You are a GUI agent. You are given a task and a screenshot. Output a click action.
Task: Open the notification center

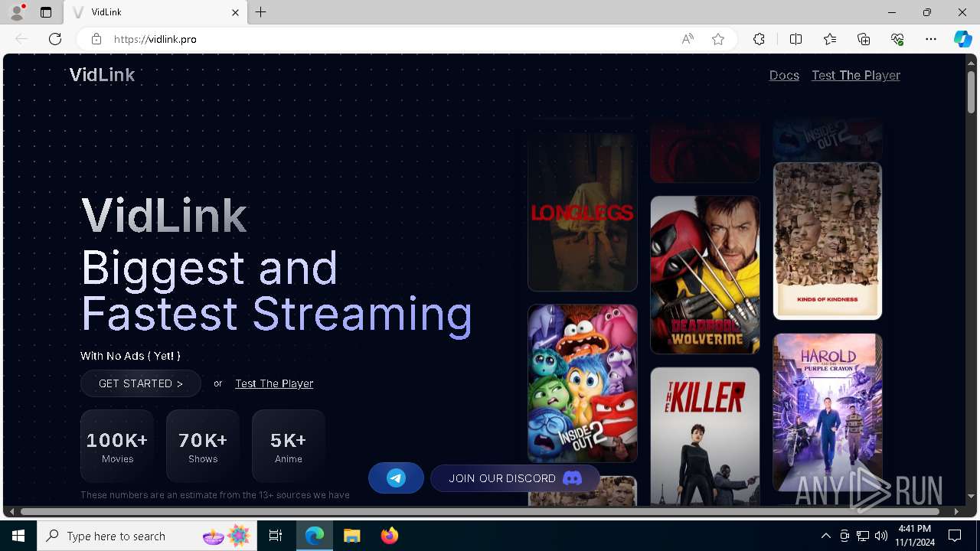(955, 536)
